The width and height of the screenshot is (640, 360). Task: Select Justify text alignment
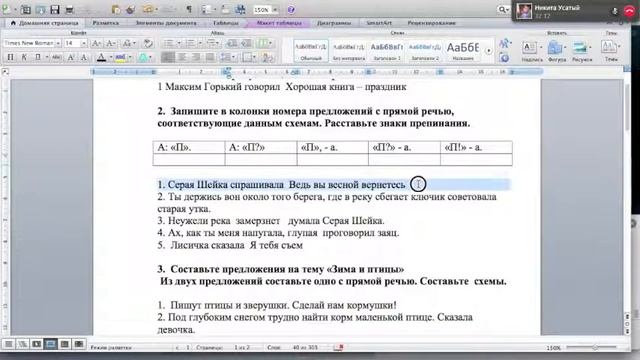pyautogui.click(x=210, y=57)
